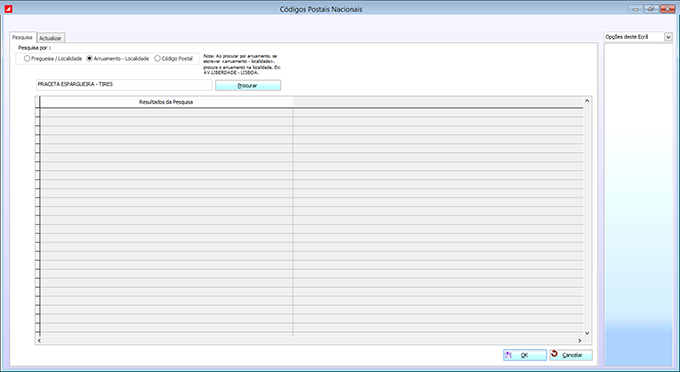Switch to the Actualizar tab
The image size is (680, 372).
pos(51,38)
